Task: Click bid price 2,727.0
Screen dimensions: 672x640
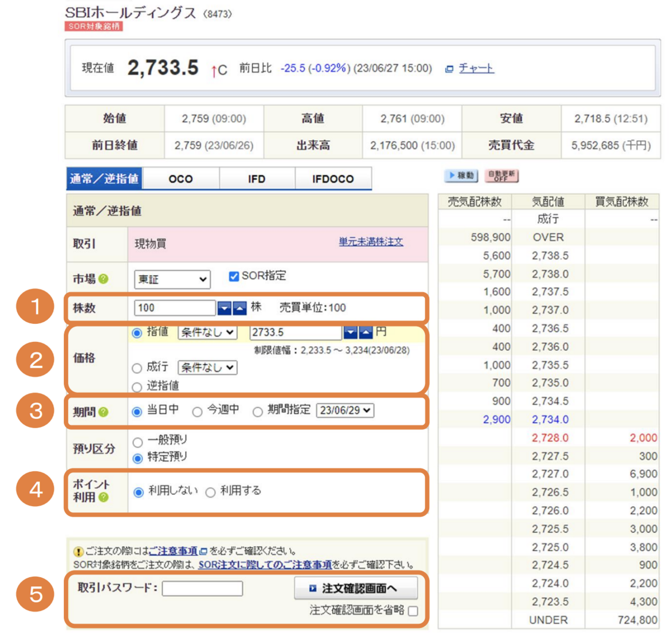Action: 550,474
